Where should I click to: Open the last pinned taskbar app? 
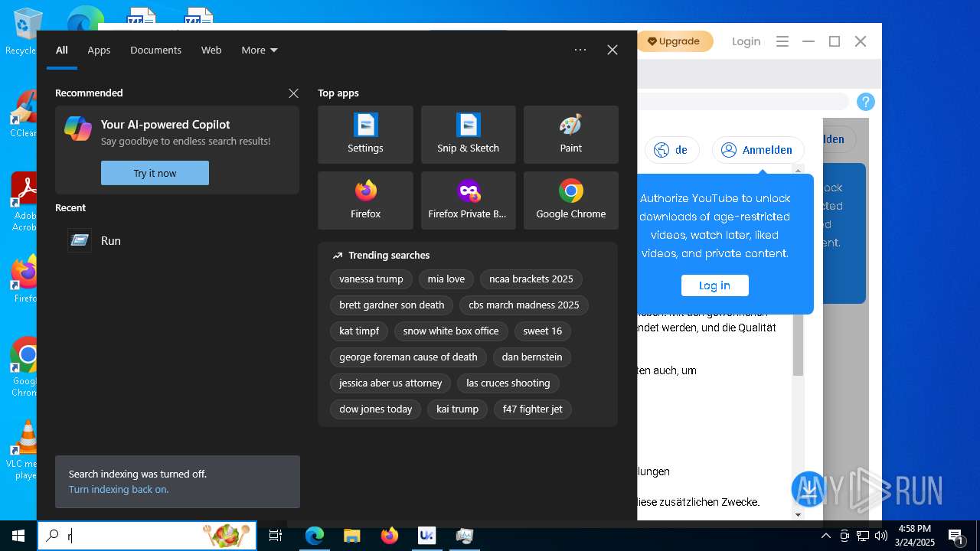[464, 536]
